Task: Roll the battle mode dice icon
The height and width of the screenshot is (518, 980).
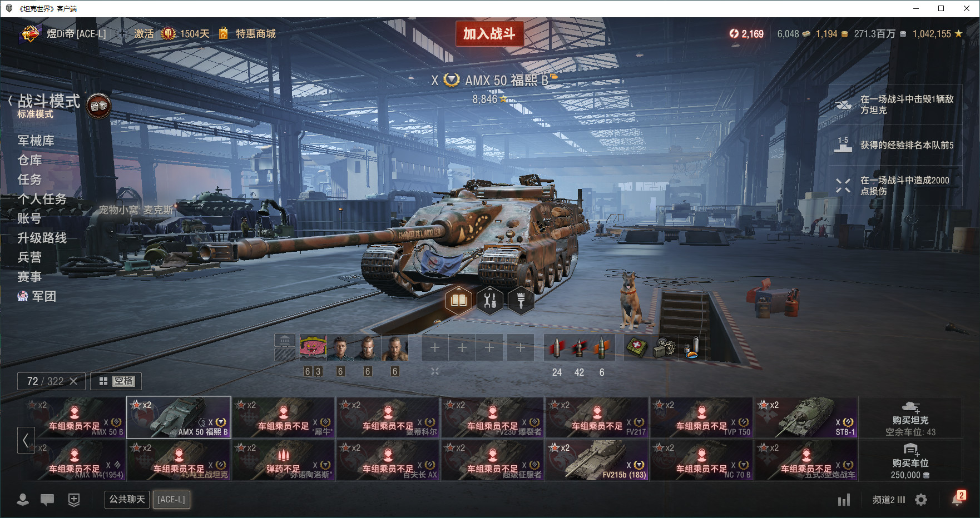Action: pos(98,106)
